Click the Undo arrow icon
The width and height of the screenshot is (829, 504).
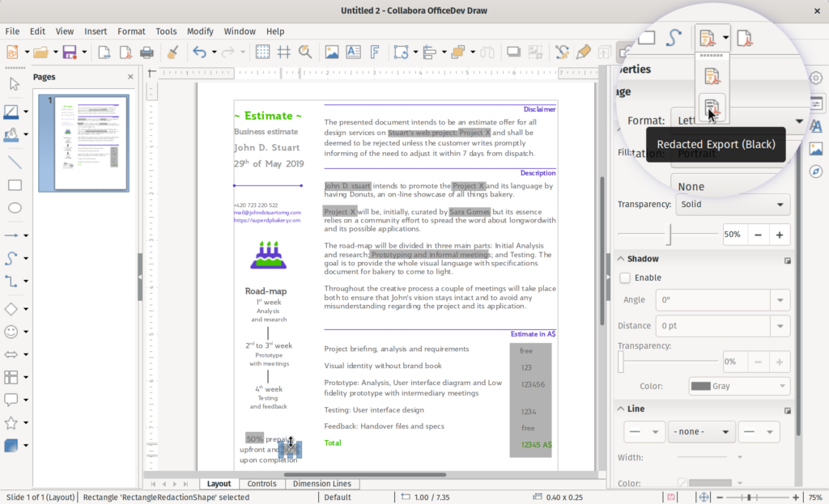point(199,53)
